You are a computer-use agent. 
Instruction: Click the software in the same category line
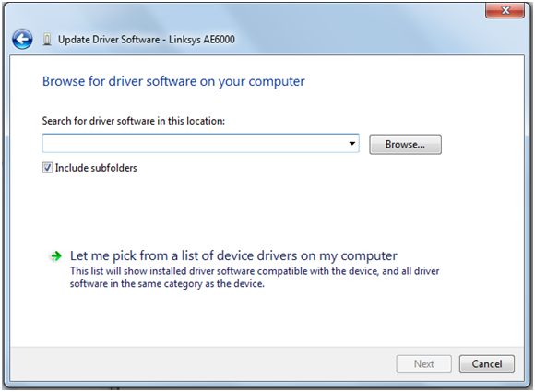pos(167,283)
